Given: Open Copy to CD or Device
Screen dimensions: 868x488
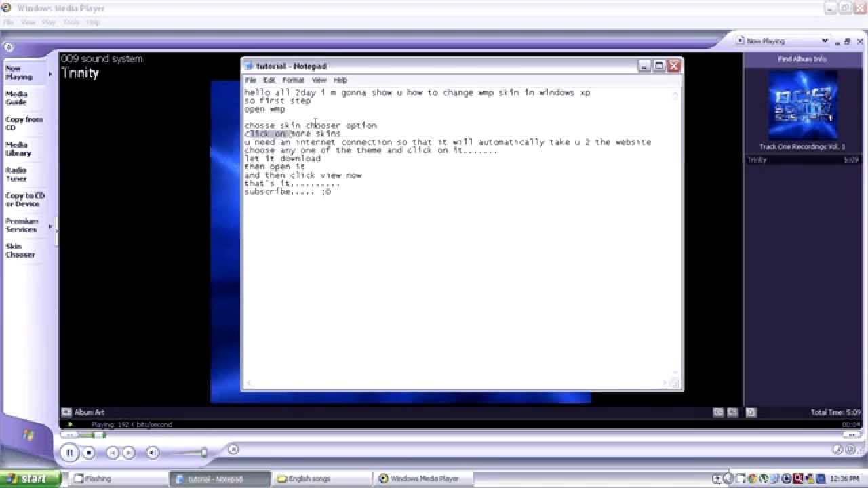Looking at the screenshot, I should (x=25, y=200).
